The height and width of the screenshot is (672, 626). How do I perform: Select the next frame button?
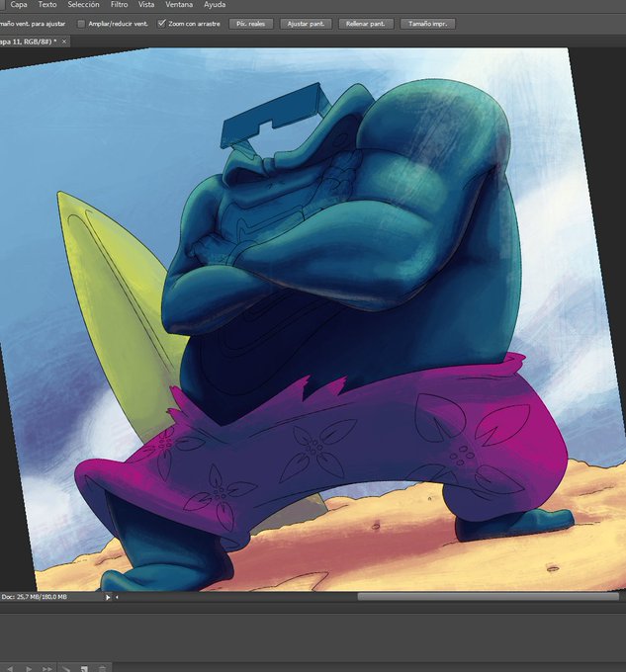coord(46,669)
